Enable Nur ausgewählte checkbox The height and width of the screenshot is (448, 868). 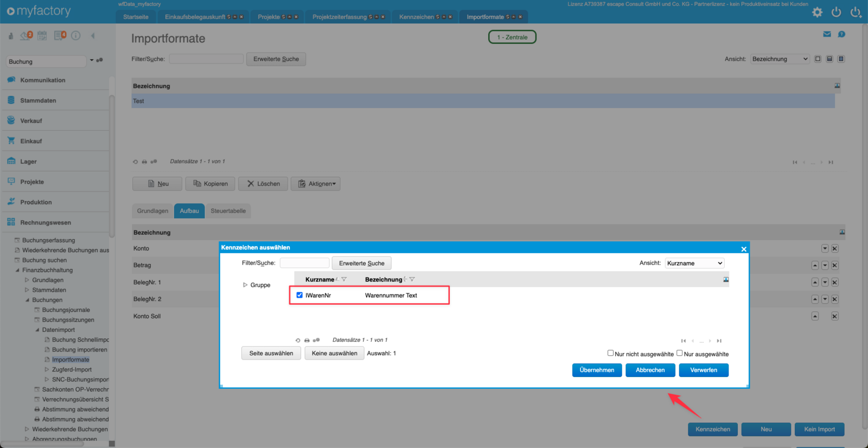click(x=679, y=353)
